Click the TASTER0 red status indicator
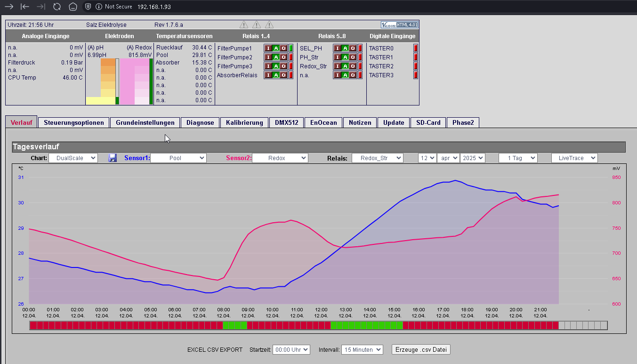 (416, 48)
